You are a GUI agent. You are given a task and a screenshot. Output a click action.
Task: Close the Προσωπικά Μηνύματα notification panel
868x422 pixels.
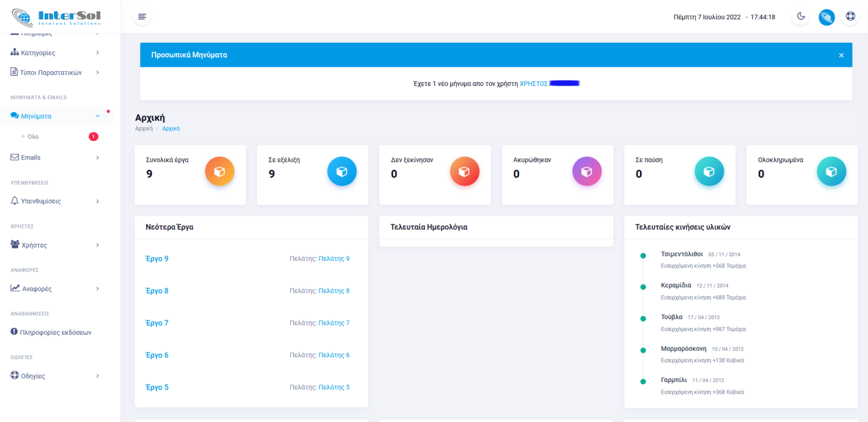pos(841,55)
